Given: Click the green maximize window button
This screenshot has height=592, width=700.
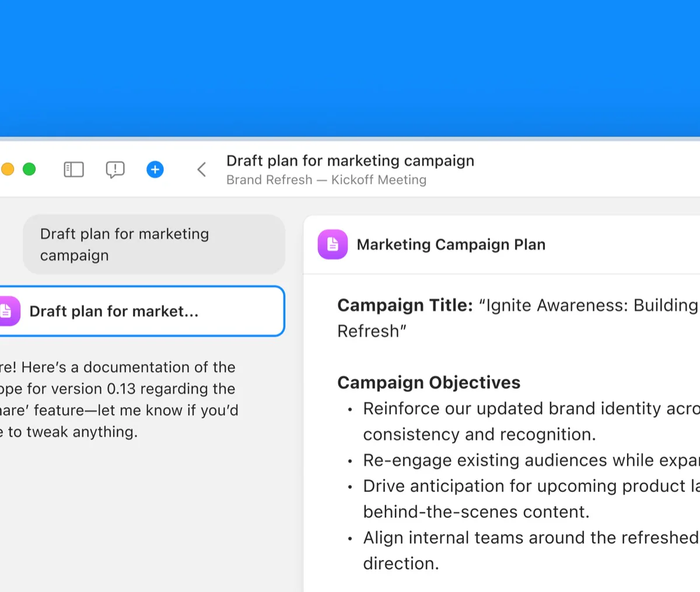Looking at the screenshot, I should pyautogui.click(x=29, y=169).
